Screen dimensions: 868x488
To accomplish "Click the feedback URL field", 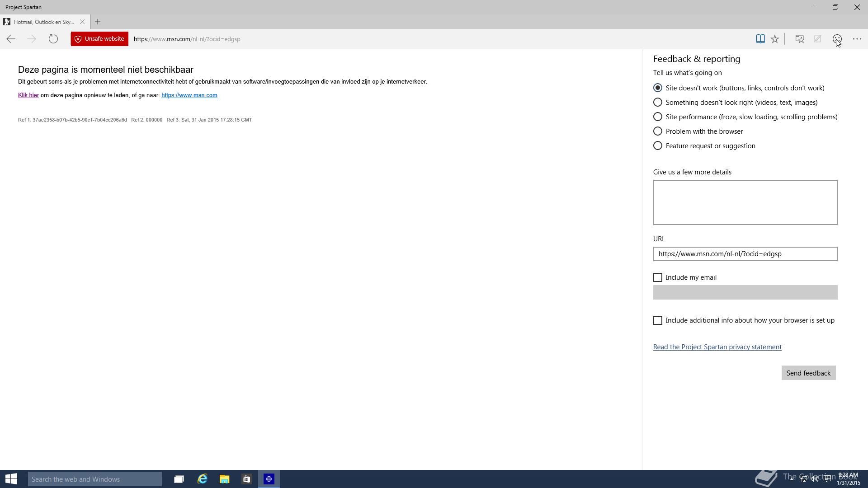I will [745, 254].
